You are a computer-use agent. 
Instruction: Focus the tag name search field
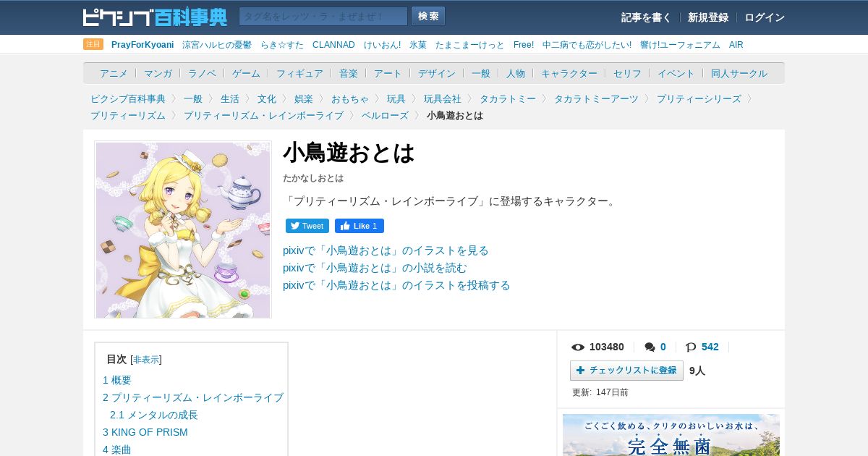pos(323,17)
